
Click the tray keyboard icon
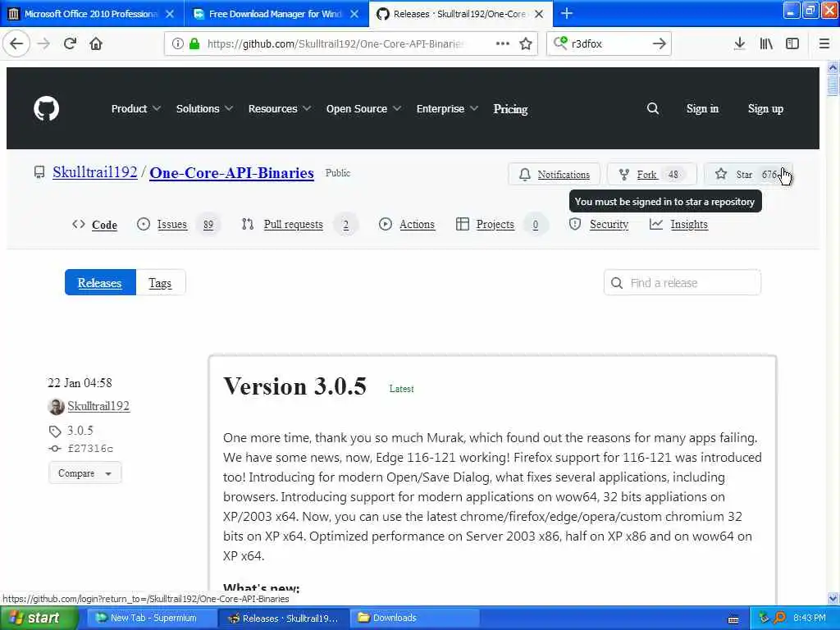pos(733,620)
